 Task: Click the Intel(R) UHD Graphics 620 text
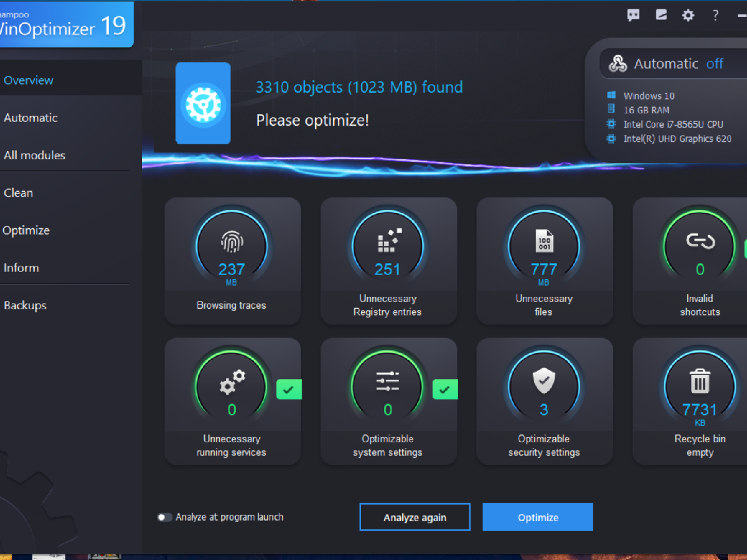(x=677, y=139)
